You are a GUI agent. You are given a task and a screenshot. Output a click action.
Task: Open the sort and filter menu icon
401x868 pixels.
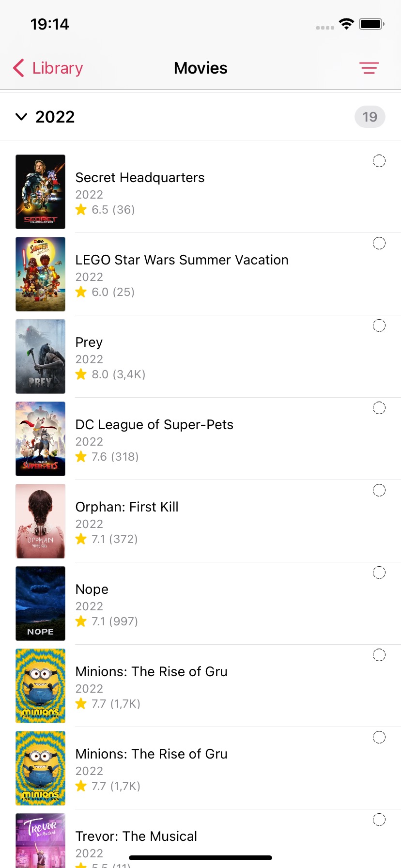(x=369, y=68)
